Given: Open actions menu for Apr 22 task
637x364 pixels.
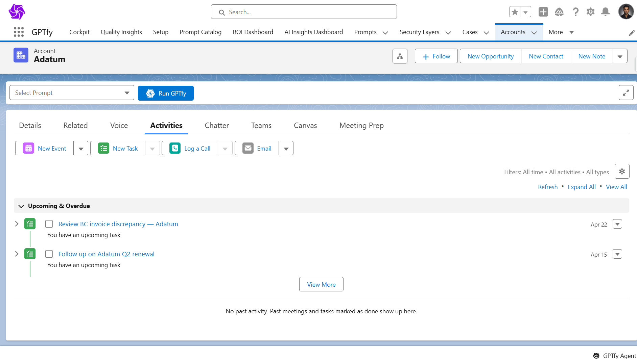Looking at the screenshot, I should coord(617,224).
